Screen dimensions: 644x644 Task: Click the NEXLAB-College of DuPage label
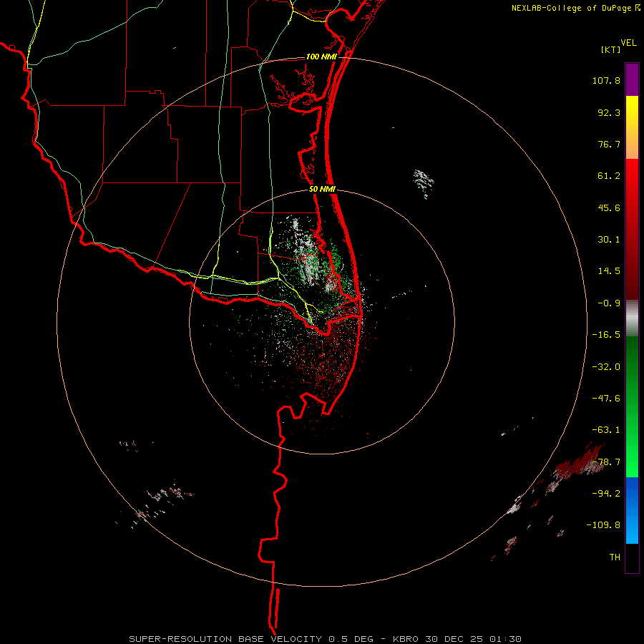click(576, 8)
